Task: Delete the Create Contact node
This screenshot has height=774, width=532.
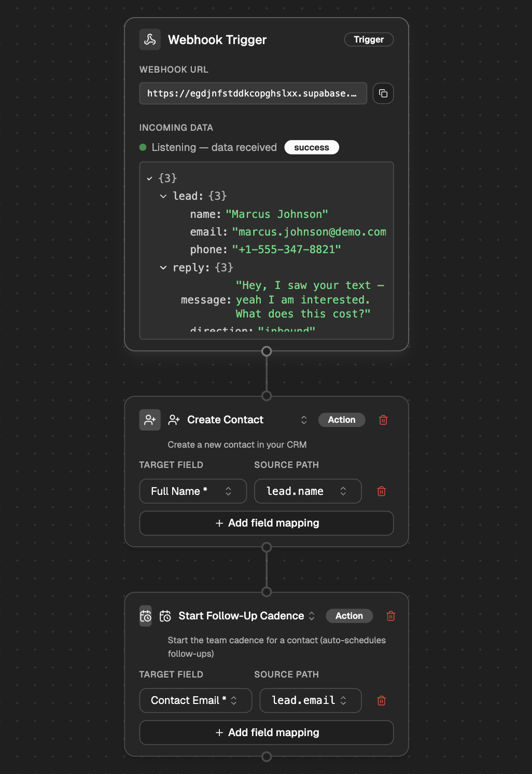Action: [x=383, y=420]
